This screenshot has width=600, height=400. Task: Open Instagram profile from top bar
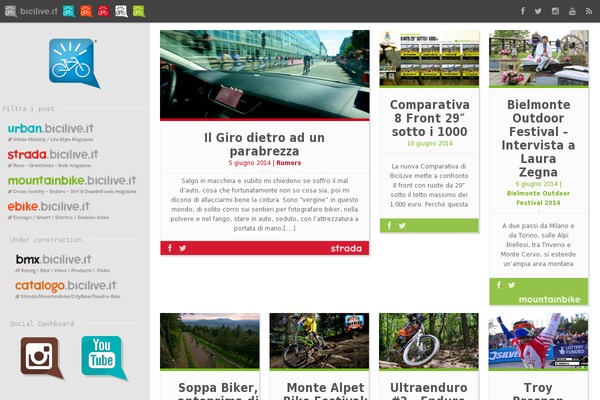pyautogui.click(x=555, y=11)
